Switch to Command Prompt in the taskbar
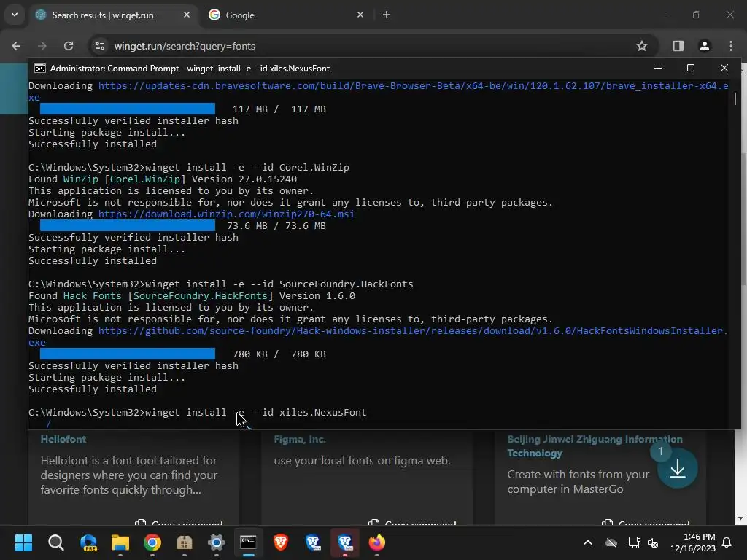This screenshot has width=747, height=560. pos(248,542)
